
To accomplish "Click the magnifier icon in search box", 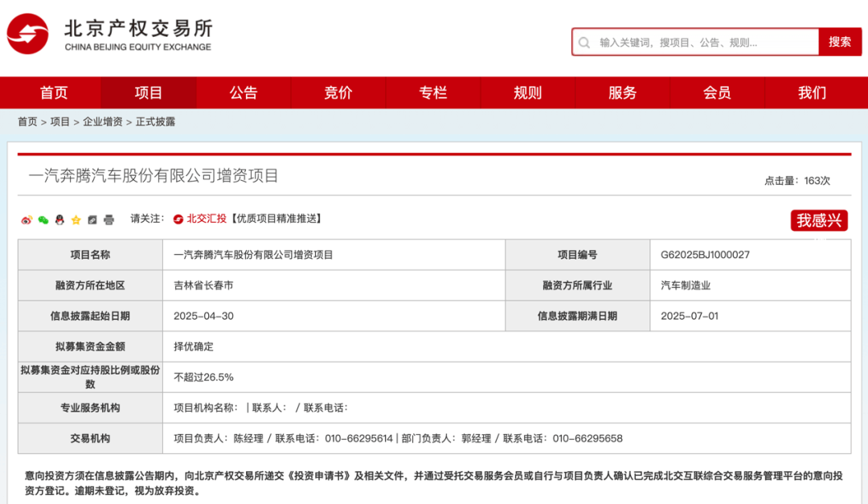I will [584, 43].
